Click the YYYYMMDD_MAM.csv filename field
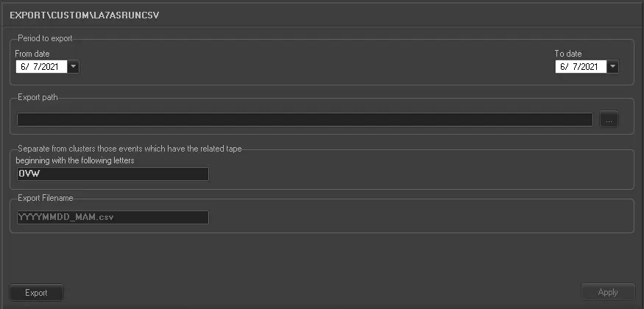The image size is (644, 309). [112, 217]
